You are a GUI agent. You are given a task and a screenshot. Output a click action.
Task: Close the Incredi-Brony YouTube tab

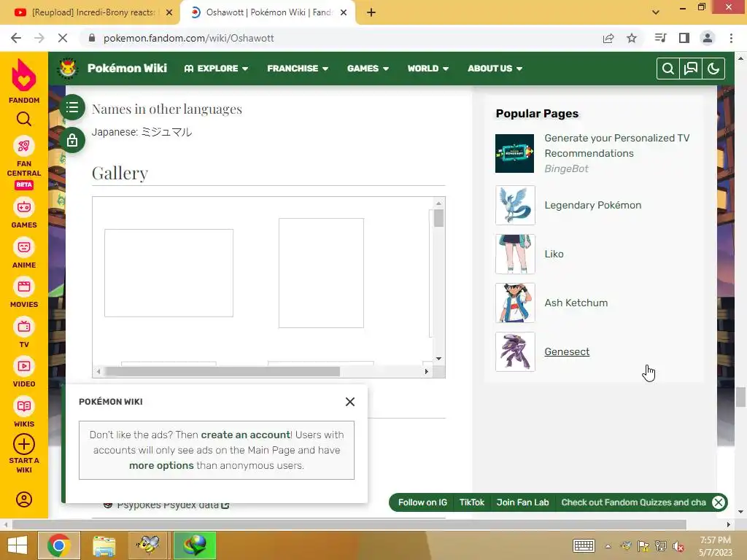pos(169,12)
